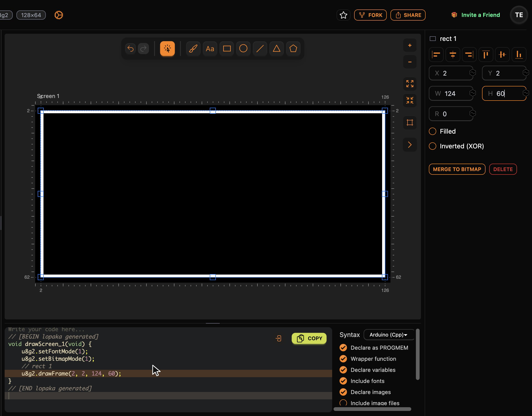Screen dimensions: 532x416
Task: Select the rectangle drawing tool
Action: [227, 49]
